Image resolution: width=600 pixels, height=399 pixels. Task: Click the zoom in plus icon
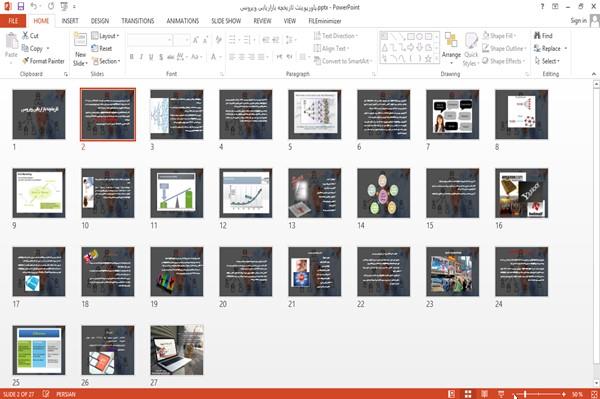click(x=564, y=394)
